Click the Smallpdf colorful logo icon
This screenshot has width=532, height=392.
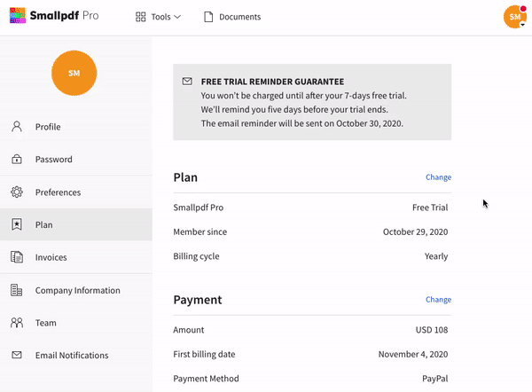coord(18,16)
